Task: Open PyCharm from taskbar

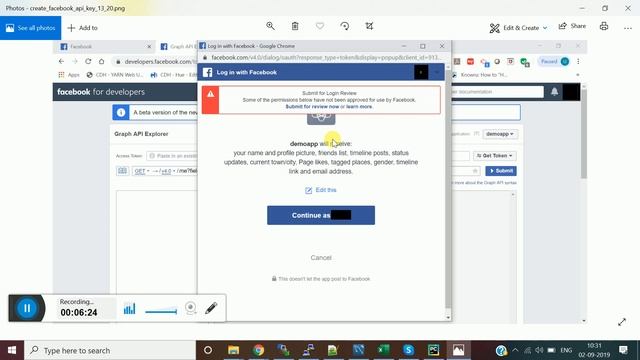Action: click(x=433, y=350)
